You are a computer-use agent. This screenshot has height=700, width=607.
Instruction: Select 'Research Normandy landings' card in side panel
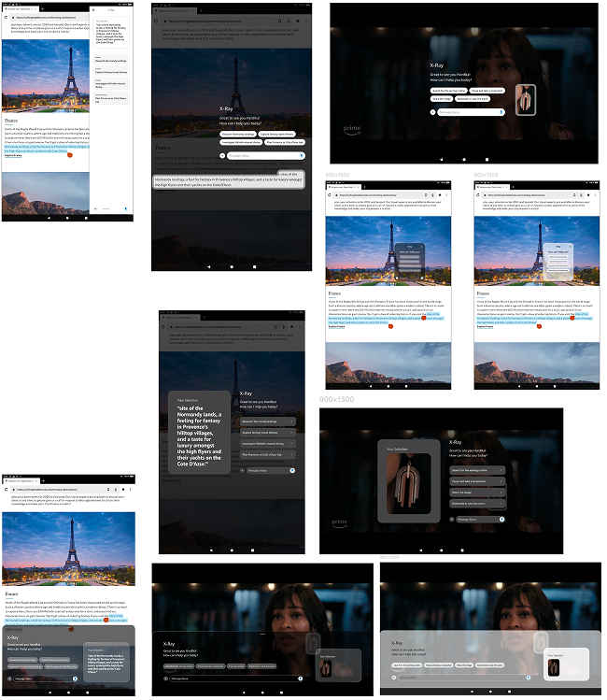click(111, 60)
